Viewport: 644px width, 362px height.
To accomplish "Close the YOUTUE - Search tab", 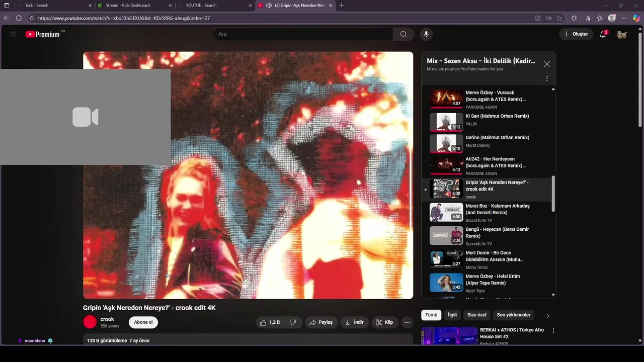I will click(x=251, y=6).
